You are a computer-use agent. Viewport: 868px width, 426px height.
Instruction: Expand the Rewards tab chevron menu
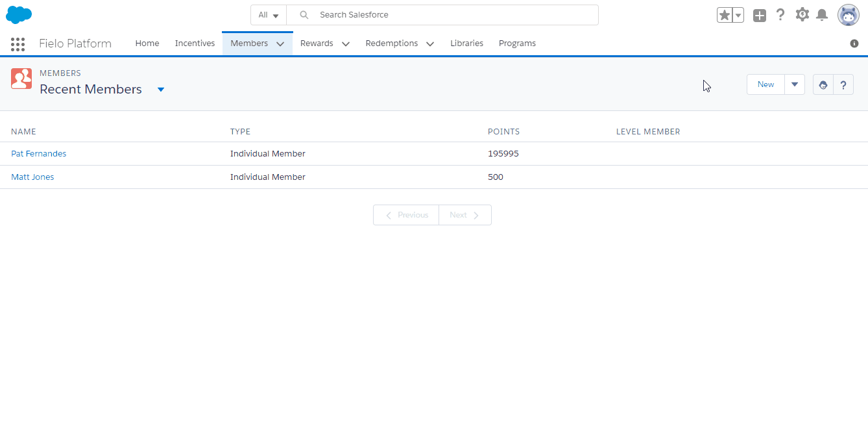point(346,44)
